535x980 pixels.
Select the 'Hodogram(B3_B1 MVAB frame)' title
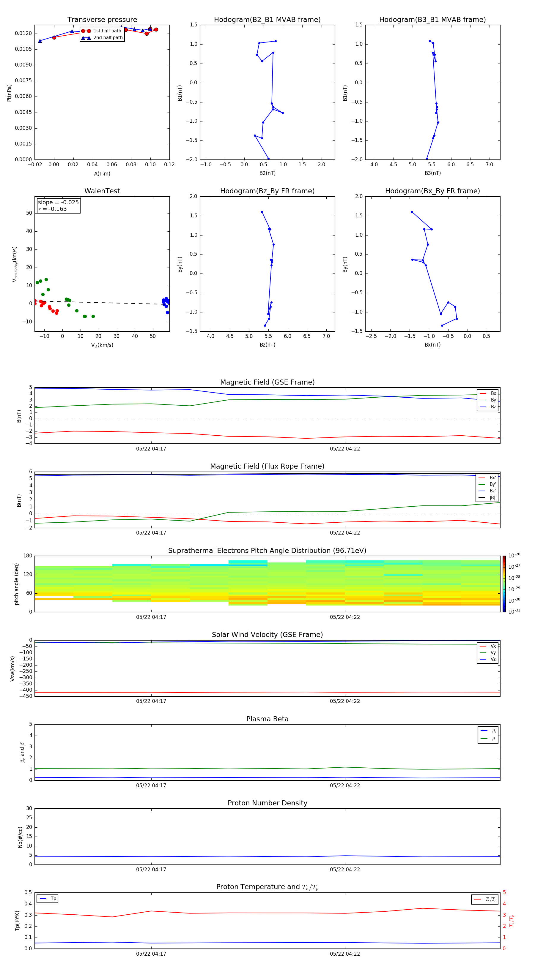432,20
